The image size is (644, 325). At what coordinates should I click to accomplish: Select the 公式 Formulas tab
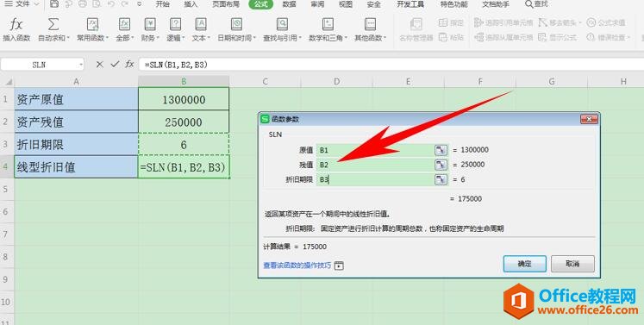click(261, 4)
